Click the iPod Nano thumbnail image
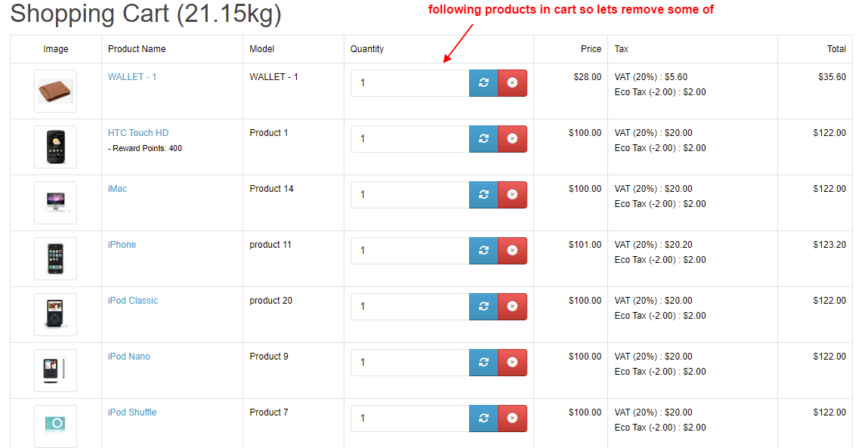Image resolution: width=868 pixels, height=448 pixels. [x=55, y=370]
